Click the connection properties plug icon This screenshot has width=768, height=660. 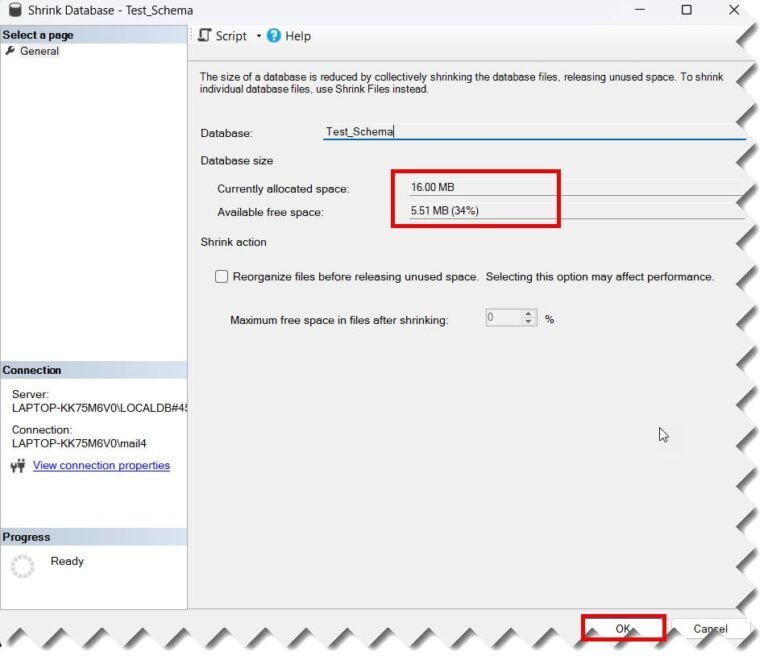[x=18, y=466]
